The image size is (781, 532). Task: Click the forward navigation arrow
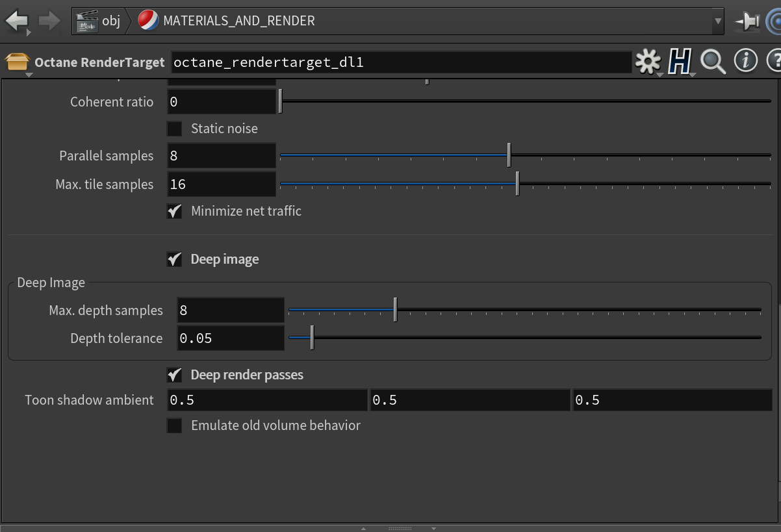49,21
